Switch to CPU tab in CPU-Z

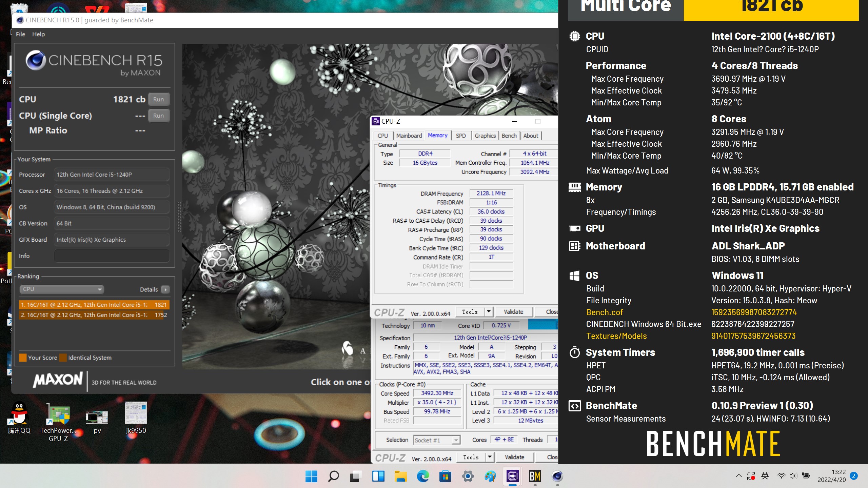pyautogui.click(x=382, y=136)
